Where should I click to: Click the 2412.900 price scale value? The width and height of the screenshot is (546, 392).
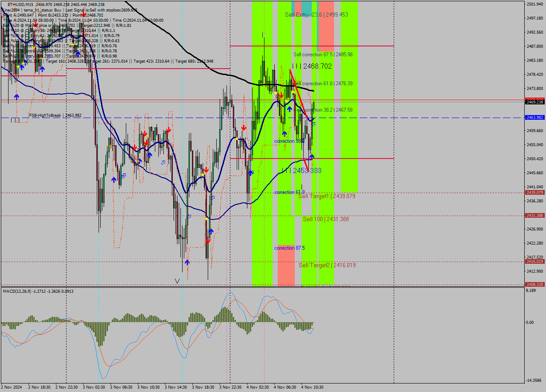tap(535, 271)
